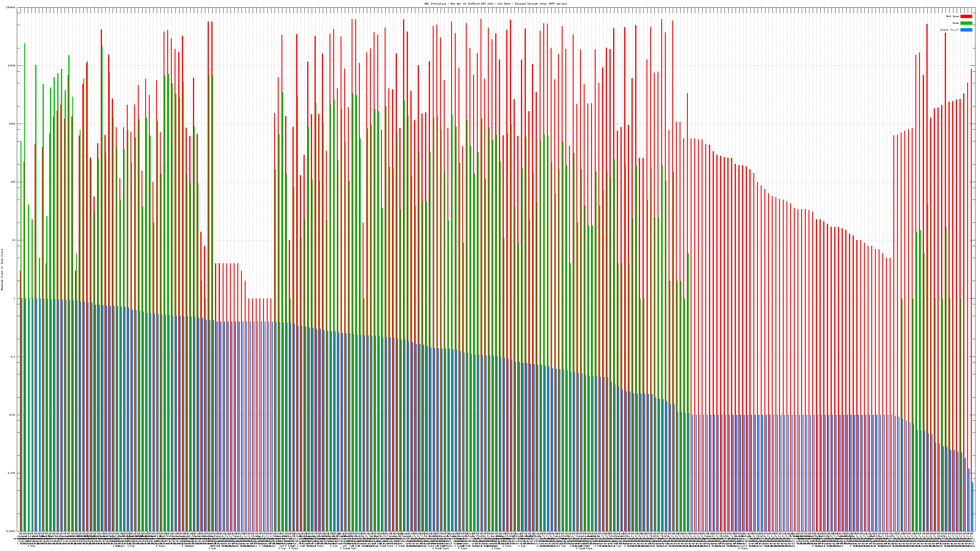
Task: Click the green Spam legend swatch
Action: (x=966, y=23)
